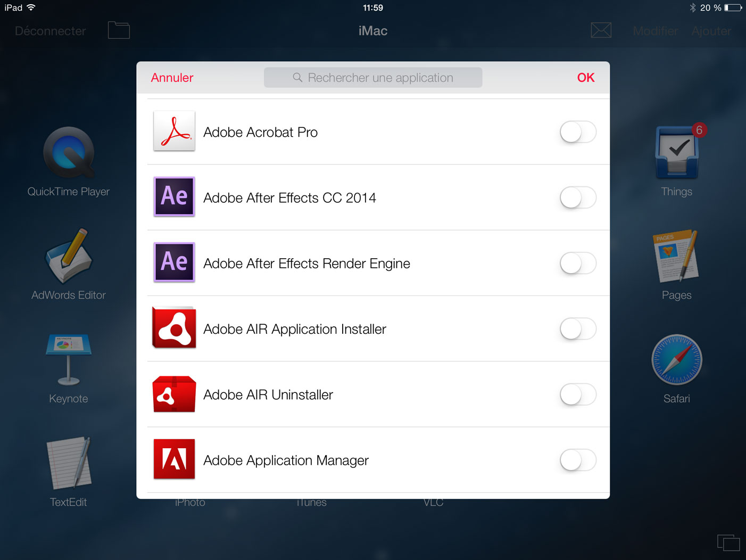
Task: Open the Safari compass icon
Action: click(x=676, y=360)
